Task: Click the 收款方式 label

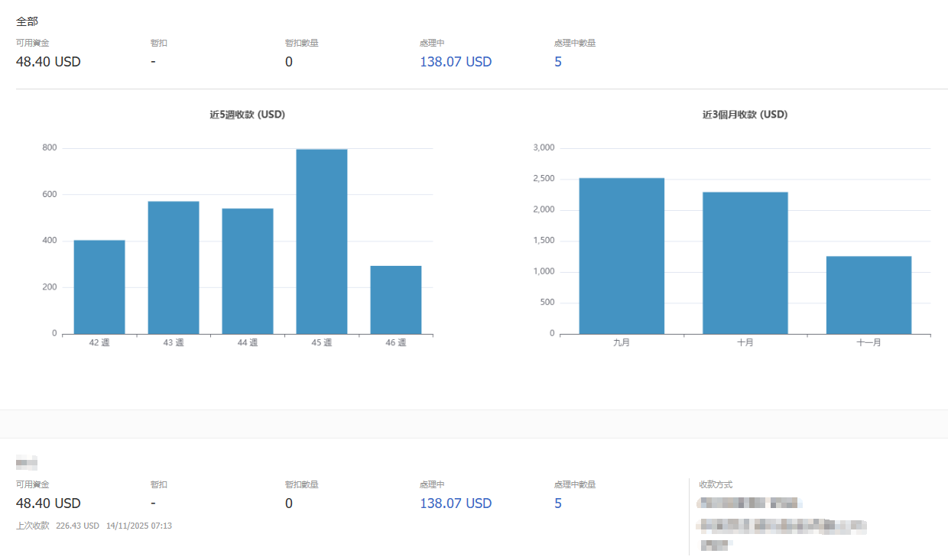Action: coord(716,484)
